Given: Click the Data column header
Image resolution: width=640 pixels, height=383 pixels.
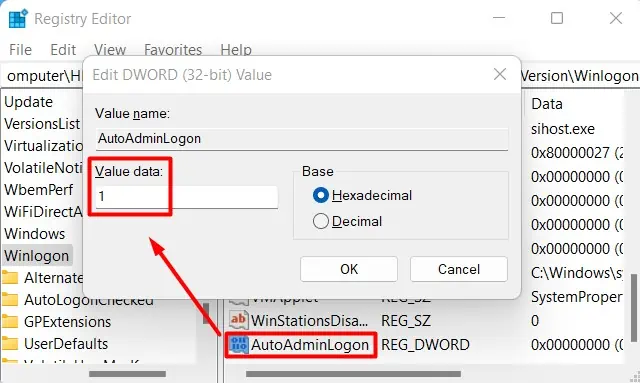Looking at the screenshot, I should pos(547,104).
